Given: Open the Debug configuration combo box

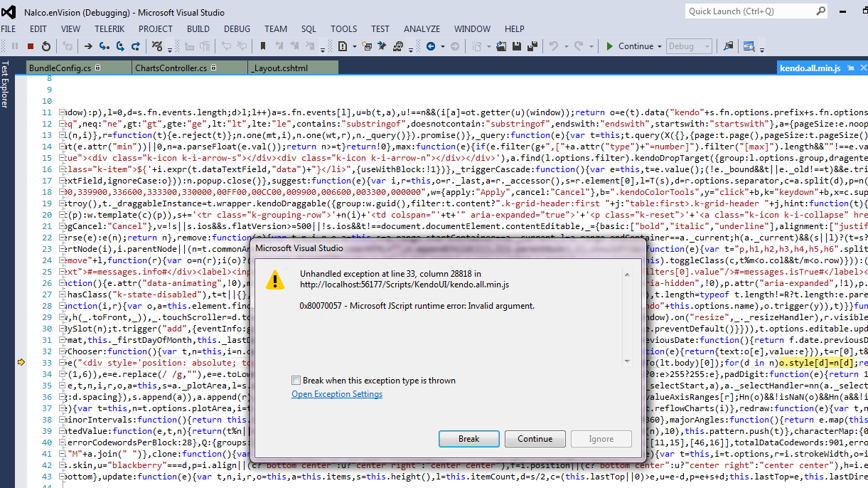Looking at the screenshot, I should click(689, 46).
